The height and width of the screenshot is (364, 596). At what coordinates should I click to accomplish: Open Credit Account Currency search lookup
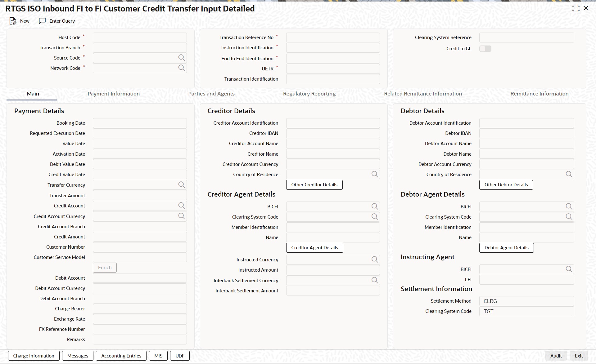pos(182,216)
